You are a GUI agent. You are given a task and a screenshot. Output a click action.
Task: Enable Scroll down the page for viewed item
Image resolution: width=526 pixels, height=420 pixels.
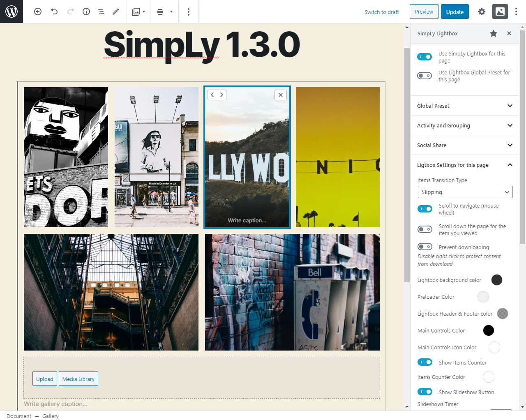coord(425,229)
